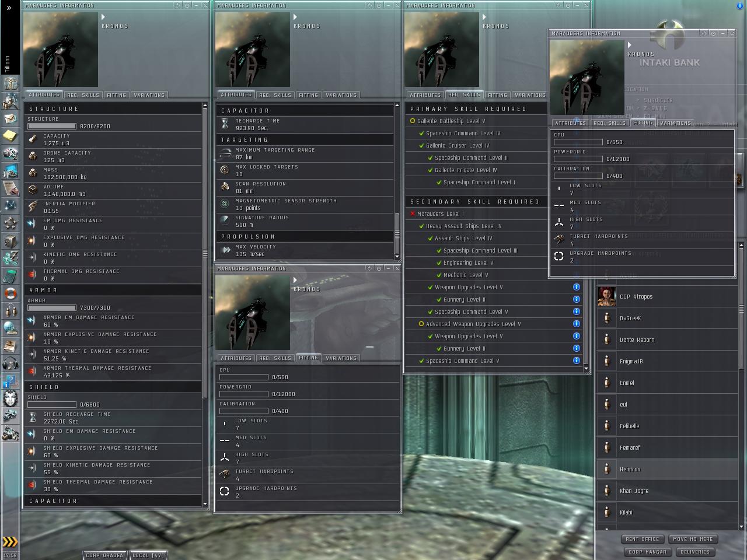747x560 pixels.
Task: Click the Armor 7300/7300 progress bar
Action: tap(52, 307)
